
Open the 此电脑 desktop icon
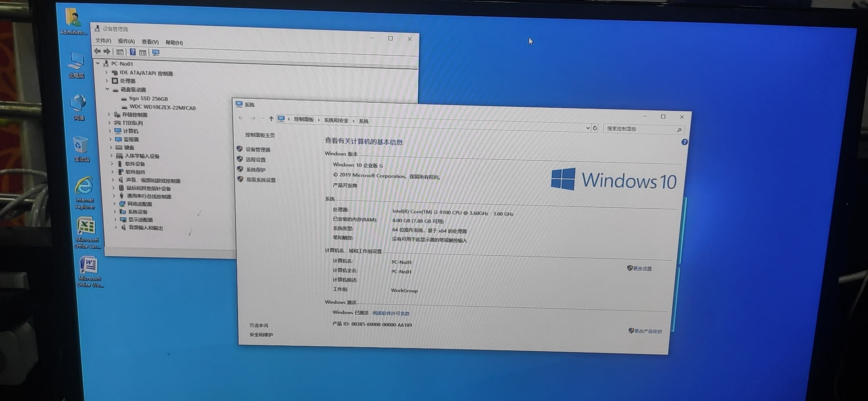76,65
